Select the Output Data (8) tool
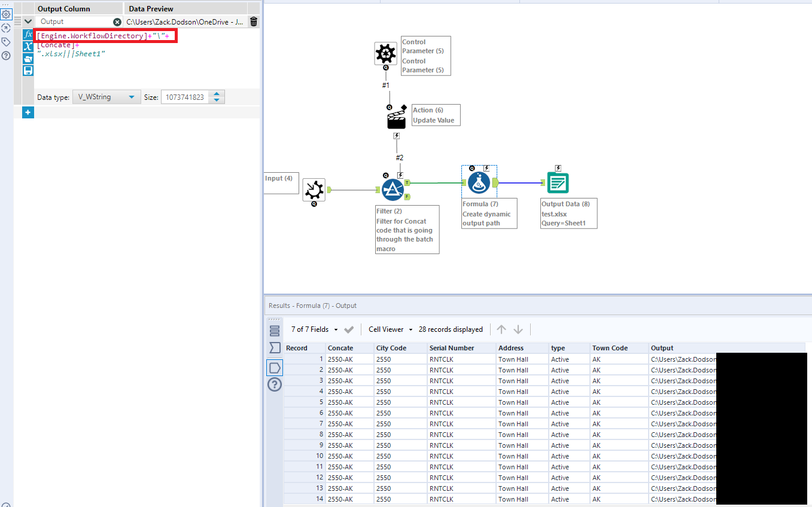The image size is (812, 507). click(558, 183)
